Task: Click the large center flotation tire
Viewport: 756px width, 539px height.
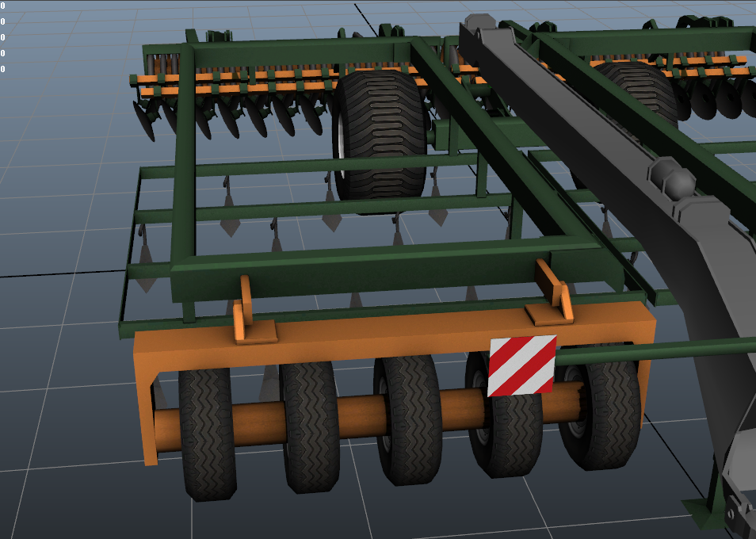Action: (x=380, y=136)
